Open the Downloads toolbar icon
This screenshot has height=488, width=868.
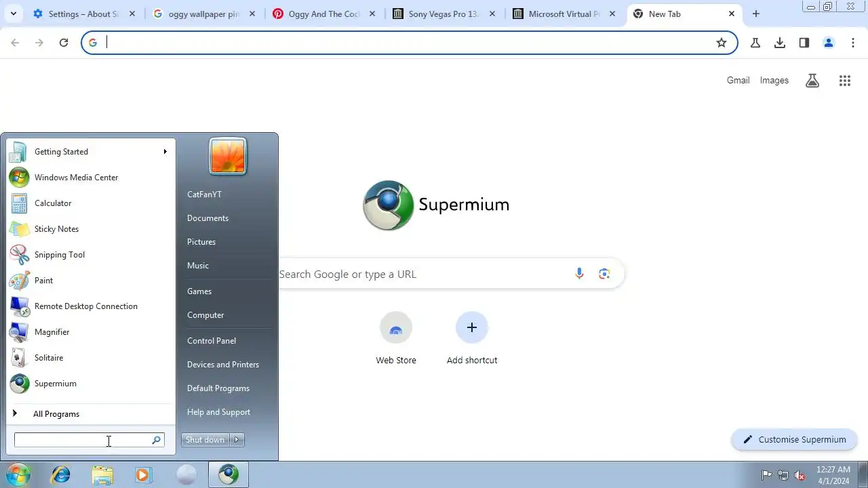780,43
